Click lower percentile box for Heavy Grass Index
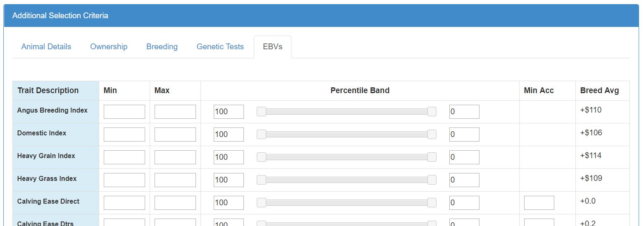Viewport: 644px width, 226px height. 464,180
